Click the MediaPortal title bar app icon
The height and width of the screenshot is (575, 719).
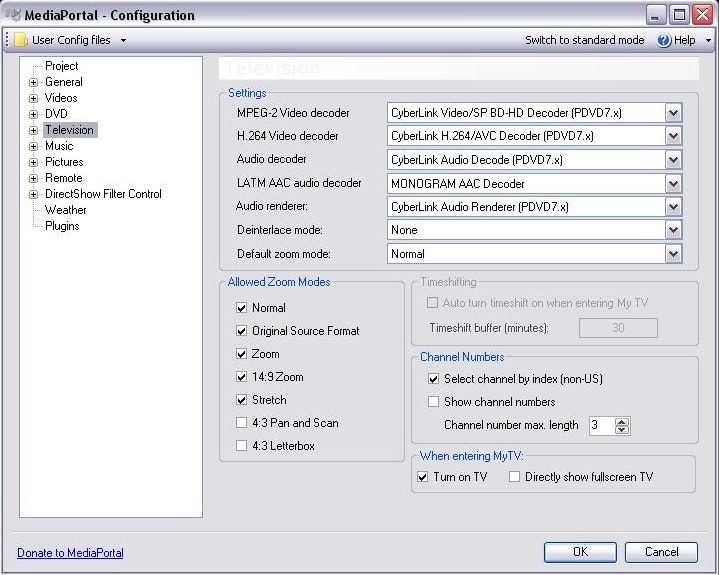point(13,15)
